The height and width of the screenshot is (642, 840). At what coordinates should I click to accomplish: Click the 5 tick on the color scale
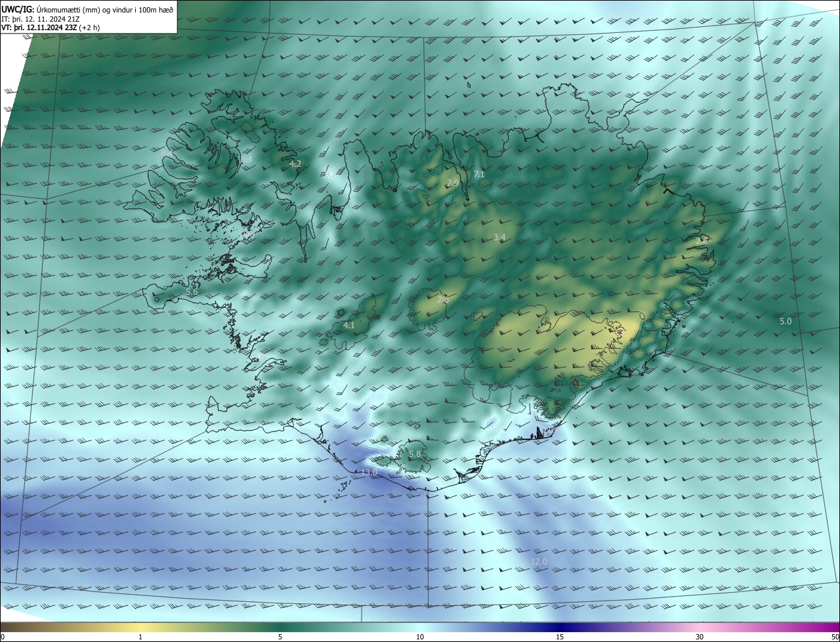(280, 637)
